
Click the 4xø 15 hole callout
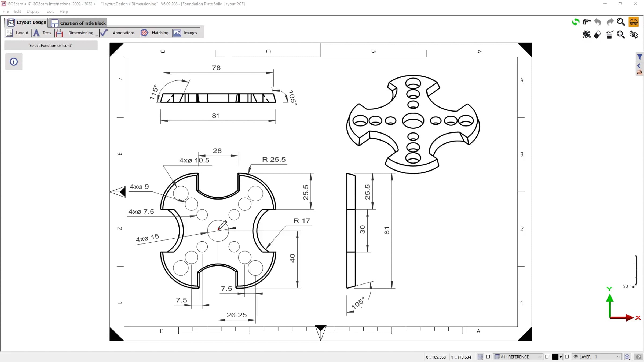pyautogui.click(x=148, y=238)
